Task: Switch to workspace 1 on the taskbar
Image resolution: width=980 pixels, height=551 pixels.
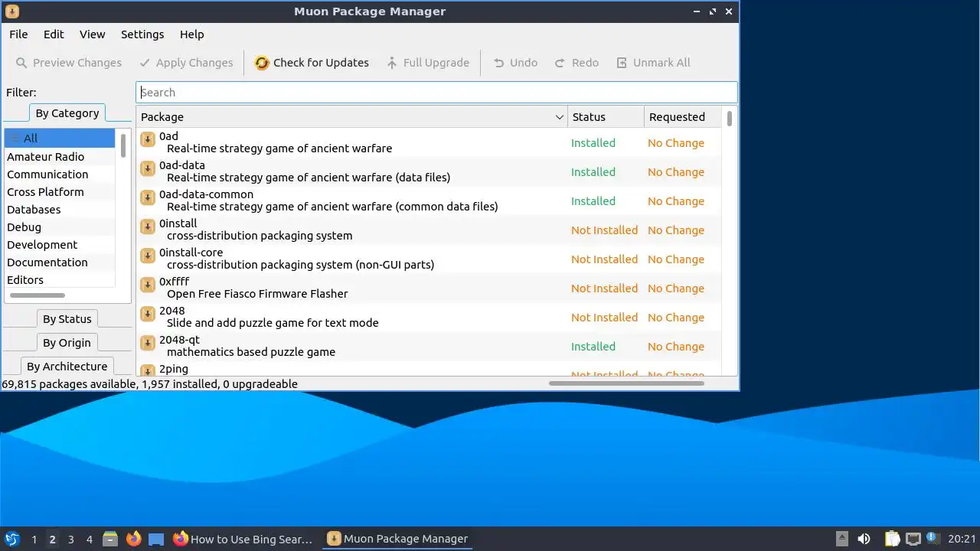Action: click(x=34, y=539)
